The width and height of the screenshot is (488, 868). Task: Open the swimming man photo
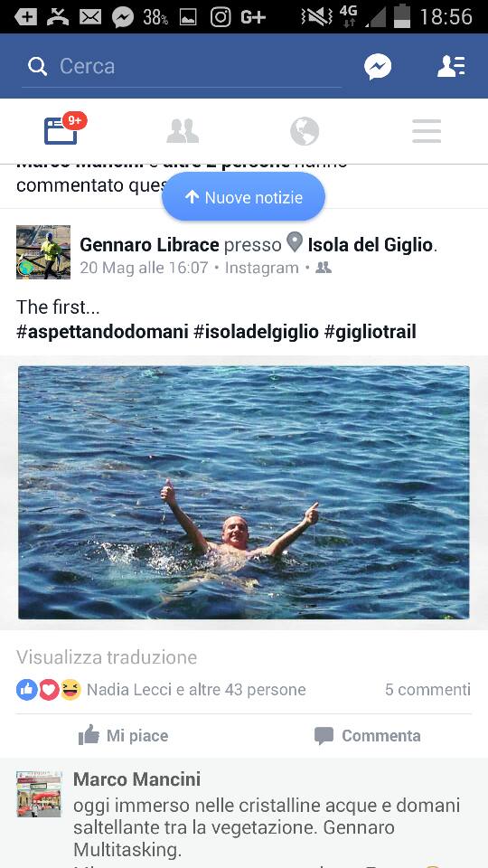click(x=243, y=492)
